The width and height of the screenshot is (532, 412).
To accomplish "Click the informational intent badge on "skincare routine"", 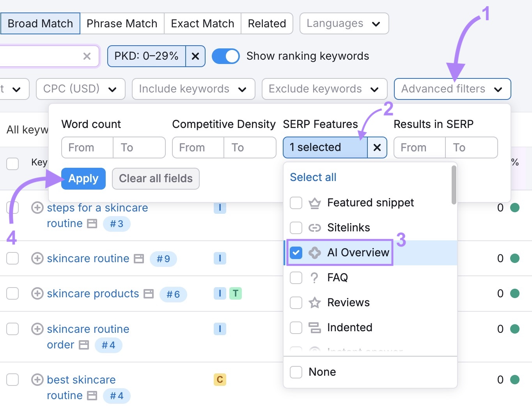I will [220, 258].
